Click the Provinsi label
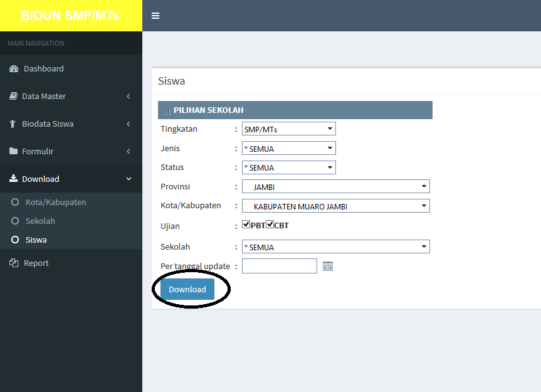Viewport: 541px width, 392px height. point(176,187)
